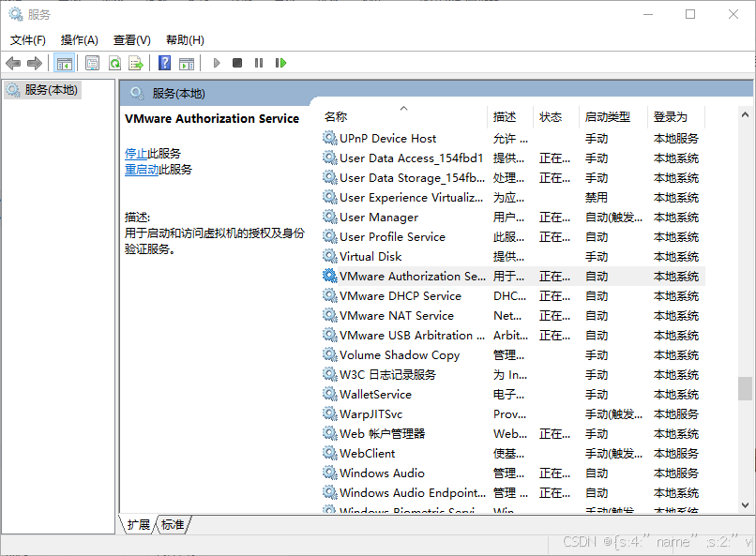The width and height of the screenshot is (756, 556).
Task: Select the gear icon of Volume Shadow Copy
Action: point(330,354)
